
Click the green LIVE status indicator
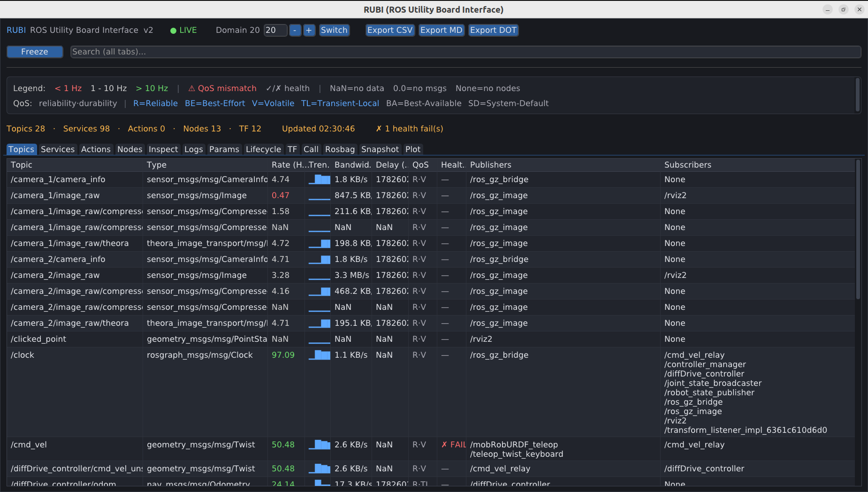pos(183,30)
